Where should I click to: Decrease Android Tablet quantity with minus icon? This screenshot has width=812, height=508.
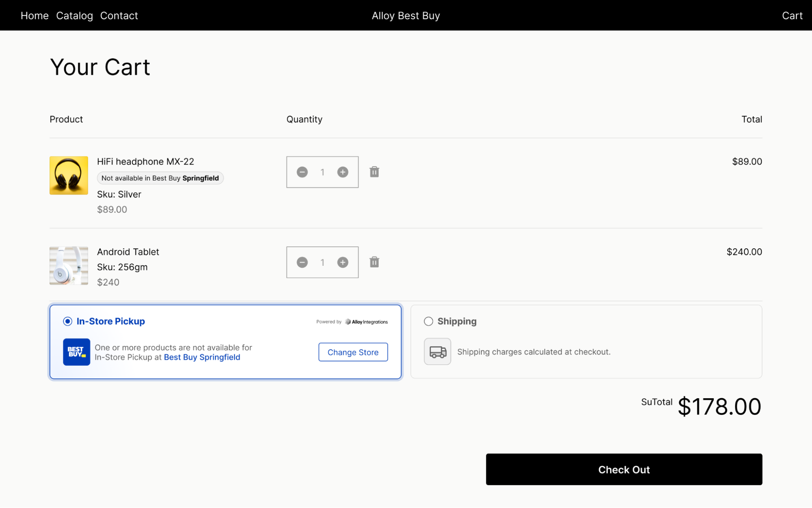click(302, 262)
